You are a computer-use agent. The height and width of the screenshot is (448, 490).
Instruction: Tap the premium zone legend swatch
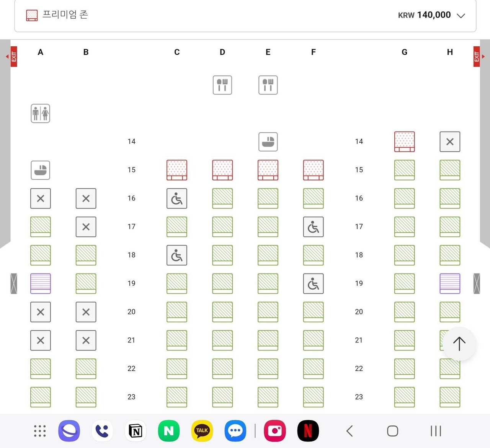click(32, 15)
